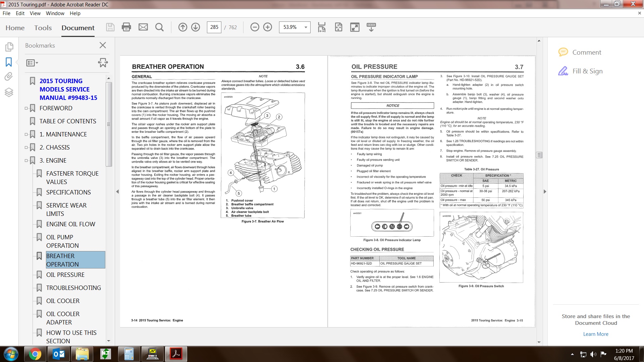Click the Learn More link
The width and height of the screenshot is (644, 362).
[x=595, y=334]
